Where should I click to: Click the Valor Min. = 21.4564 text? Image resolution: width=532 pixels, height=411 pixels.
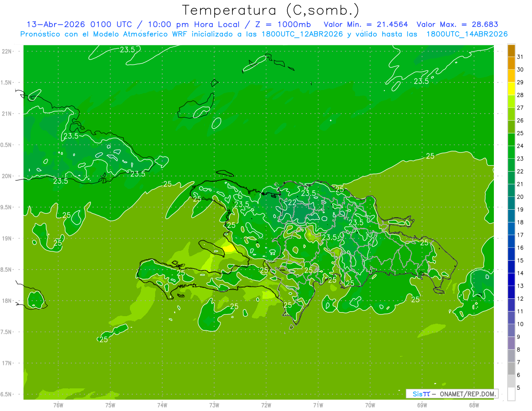366,24
